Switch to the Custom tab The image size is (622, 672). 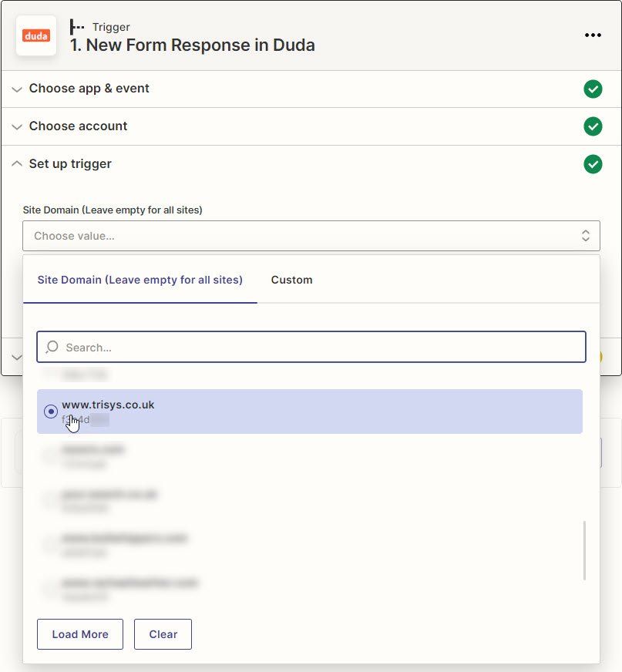[292, 280]
